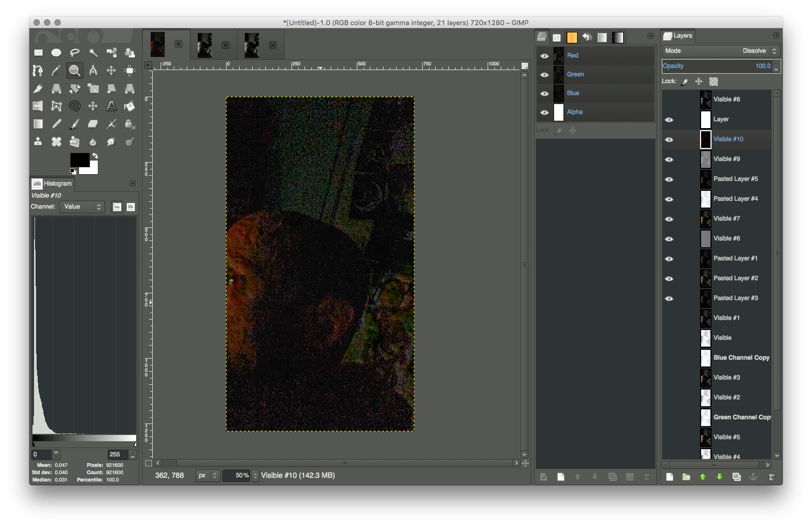Screen dimensions: 812x527
Task: Select the Zoom magnifier tool
Action: click(75, 70)
